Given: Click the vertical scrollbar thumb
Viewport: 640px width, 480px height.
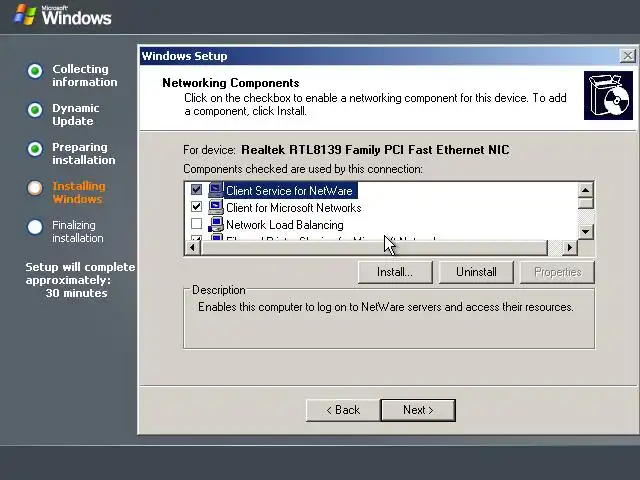Looking at the screenshot, I should point(585,203).
